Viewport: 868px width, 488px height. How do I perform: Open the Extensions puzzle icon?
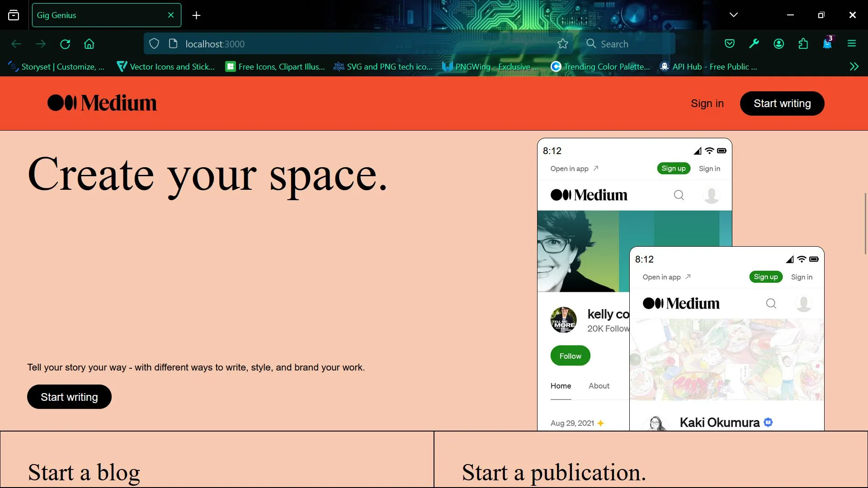(x=803, y=44)
